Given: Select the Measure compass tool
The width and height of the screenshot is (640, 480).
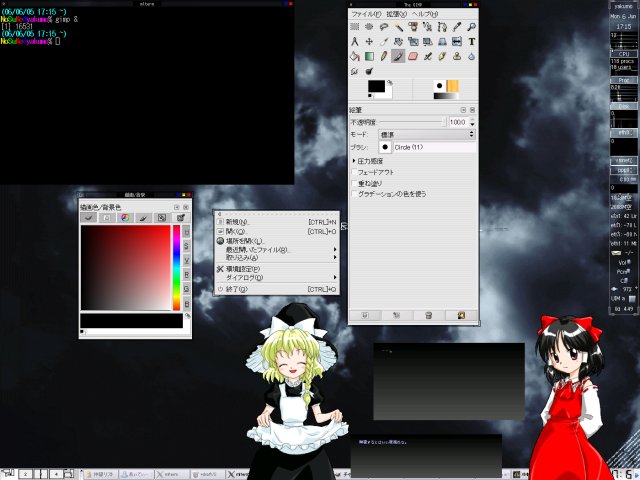Looking at the screenshot, I should [x=355, y=42].
